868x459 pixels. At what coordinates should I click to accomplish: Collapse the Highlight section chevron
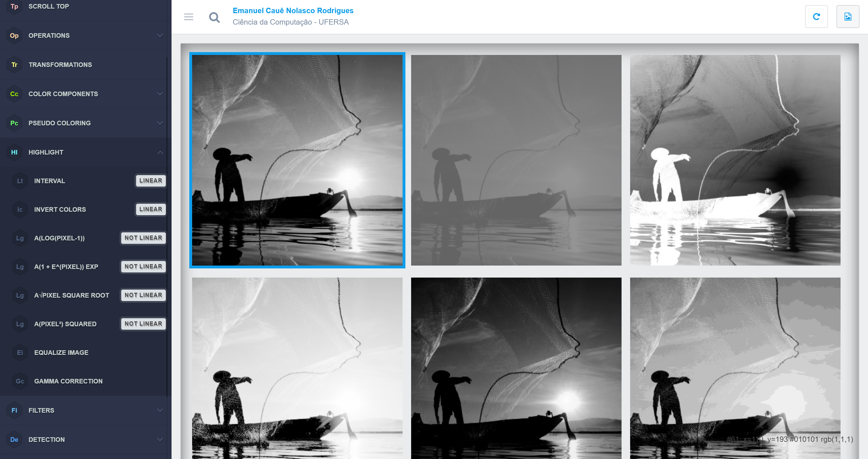(x=160, y=152)
